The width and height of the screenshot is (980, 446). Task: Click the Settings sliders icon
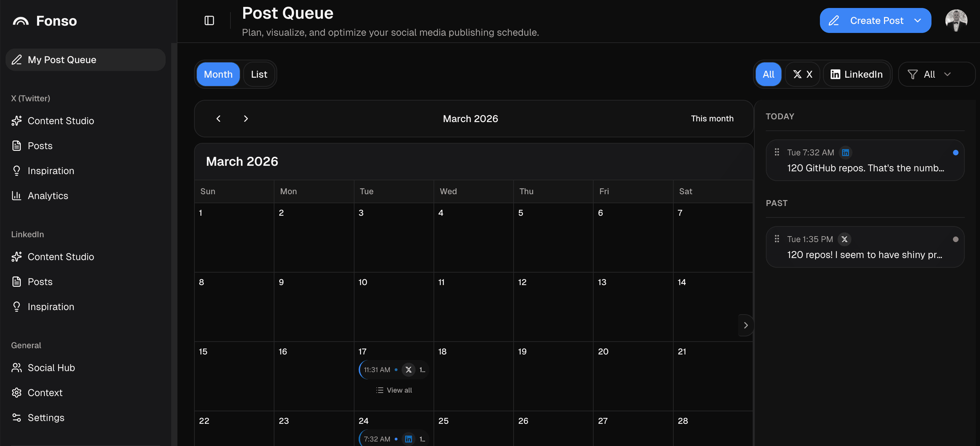(16, 418)
